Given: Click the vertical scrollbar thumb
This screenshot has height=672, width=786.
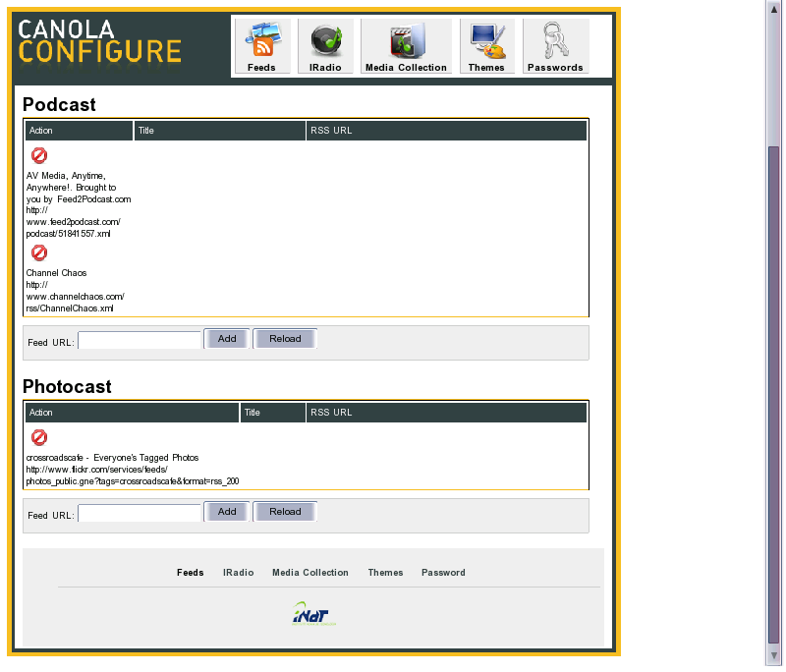Looking at the screenshot, I should pyautogui.click(x=774, y=394).
